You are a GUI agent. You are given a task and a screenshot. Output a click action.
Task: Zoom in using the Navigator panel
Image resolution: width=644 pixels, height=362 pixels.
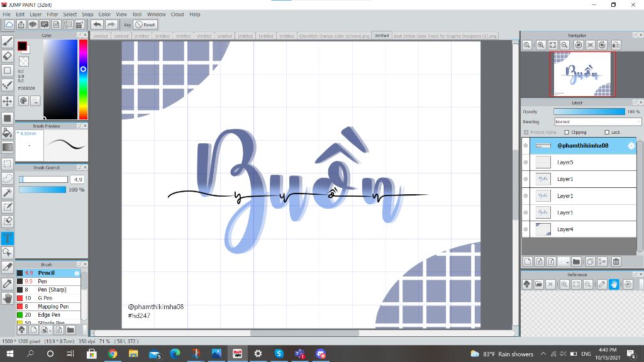tap(541, 45)
